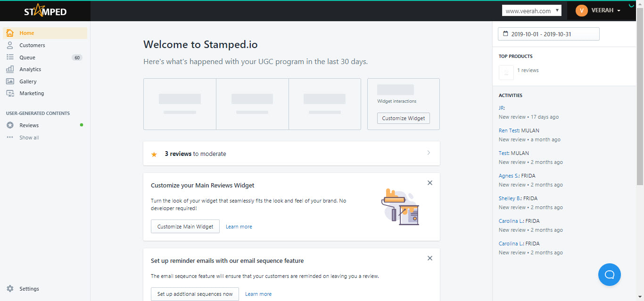Click the Queue list icon
The width and height of the screenshot is (644, 301).
tap(10, 57)
